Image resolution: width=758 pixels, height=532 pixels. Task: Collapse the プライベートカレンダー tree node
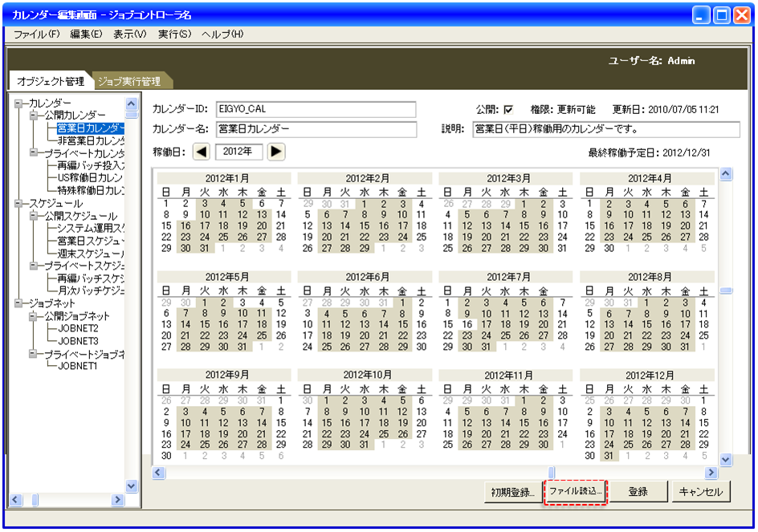click(x=34, y=152)
